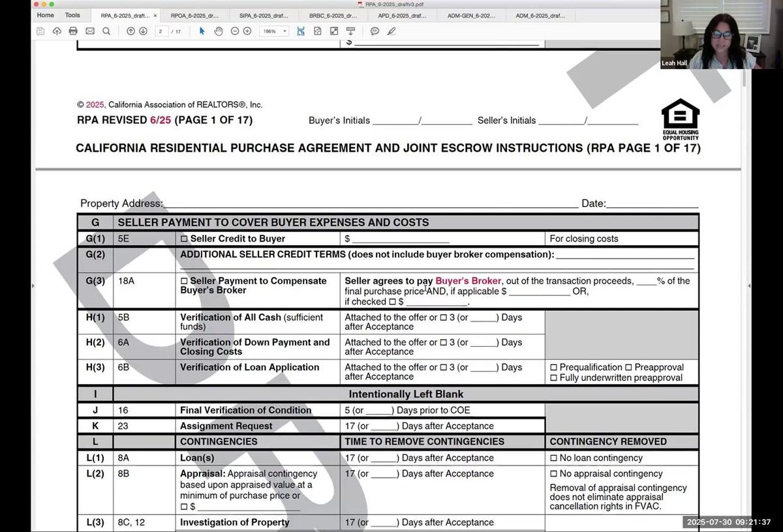Switch to RPOA_6-2025 document tab
This screenshot has height=532, width=783.
click(194, 15)
